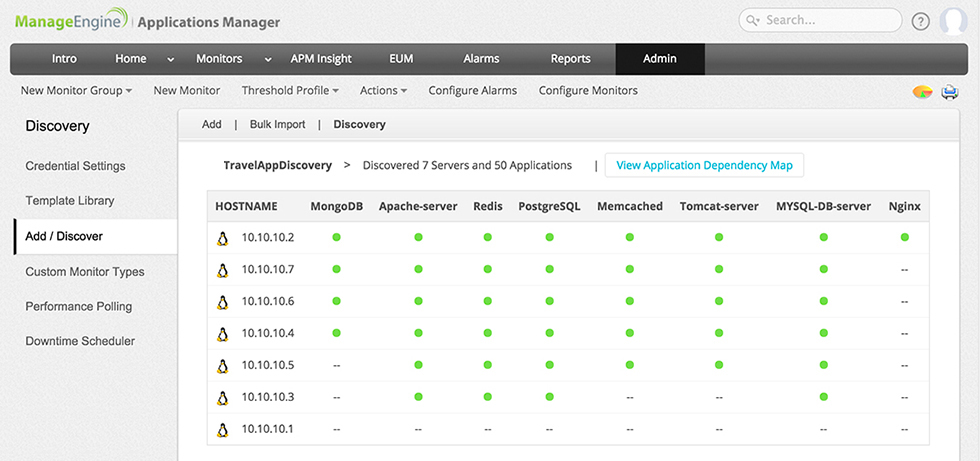Click the green Apache-server dot for 10.10.10.3
The width and height of the screenshot is (980, 461).
(x=418, y=397)
